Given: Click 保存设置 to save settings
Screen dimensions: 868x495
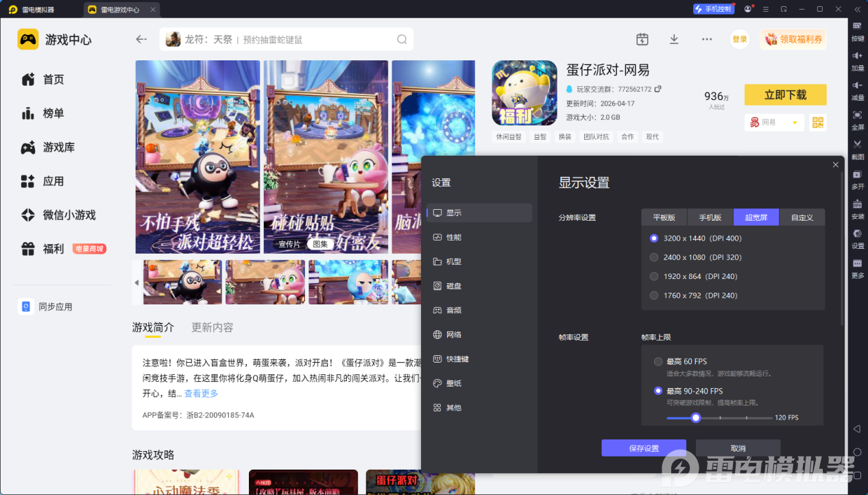Looking at the screenshot, I should pos(644,448).
